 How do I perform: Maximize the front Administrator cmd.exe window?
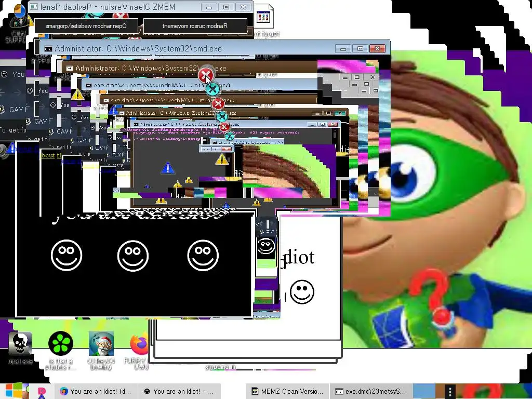coord(361,48)
